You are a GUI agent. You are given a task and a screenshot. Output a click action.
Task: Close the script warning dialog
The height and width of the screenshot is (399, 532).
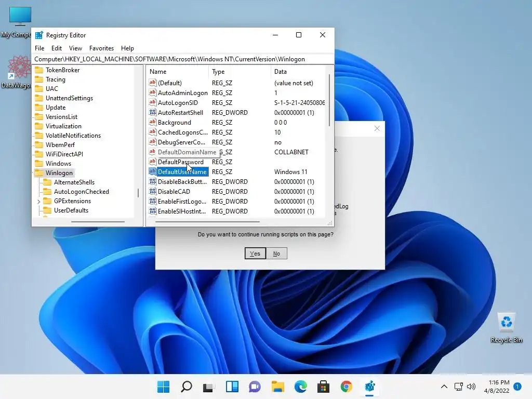tap(377, 128)
